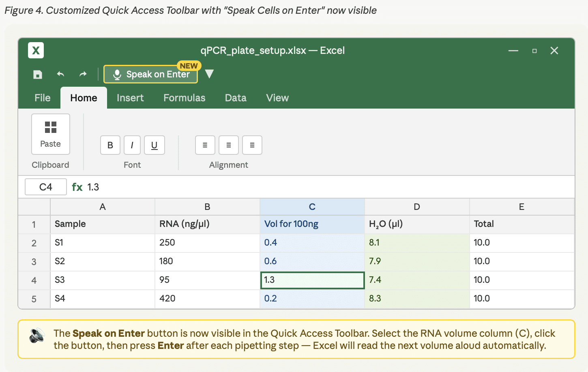Image resolution: width=588 pixels, height=372 pixels.
Task: Select row 1 header
Action: [34, 224]
